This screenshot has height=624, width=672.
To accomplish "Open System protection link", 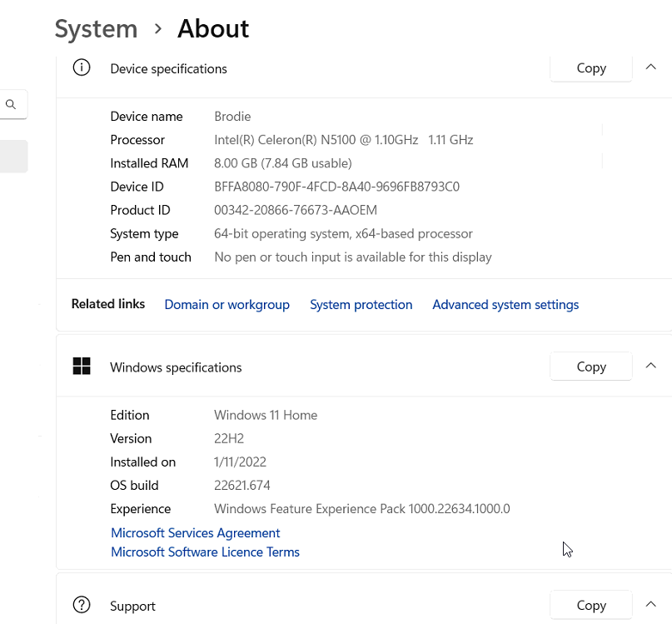I will 361,304.
